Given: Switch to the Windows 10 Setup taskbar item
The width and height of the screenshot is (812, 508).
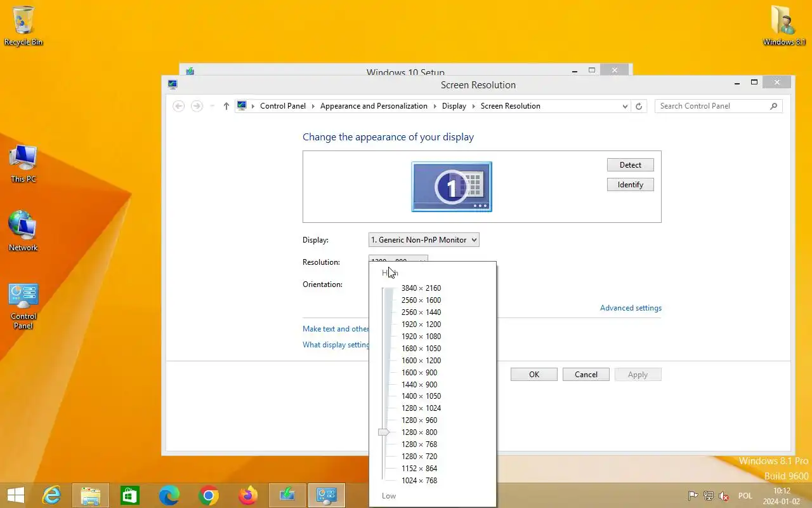Looking at the screenshot, I should point(287,495).
